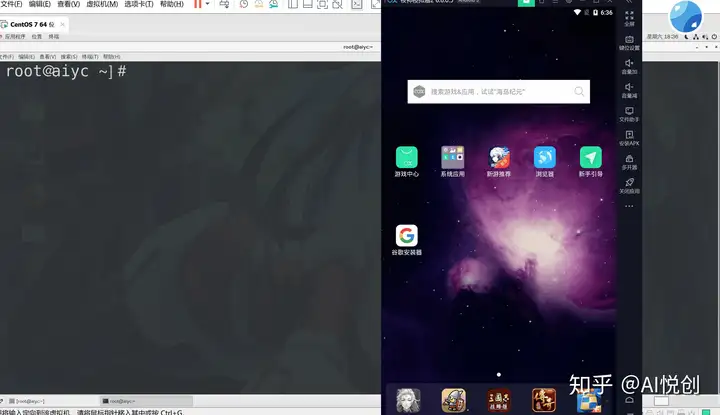Viewport: 720px width, 415px height.
Task: Open CentOS 位置 places menu
Action: (37, 37)
